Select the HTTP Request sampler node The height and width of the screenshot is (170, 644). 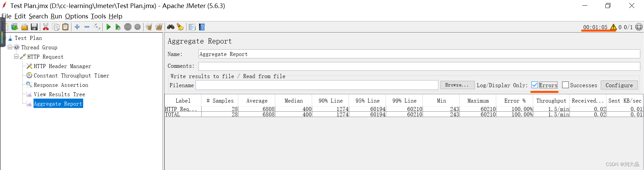point(45,57)
